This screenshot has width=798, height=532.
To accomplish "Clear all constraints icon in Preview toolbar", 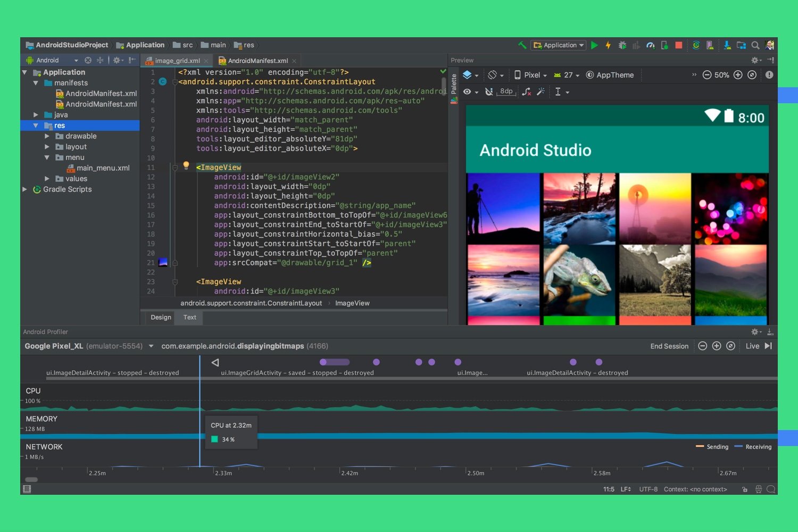I will pyautogui.click(x=526, y=92).
